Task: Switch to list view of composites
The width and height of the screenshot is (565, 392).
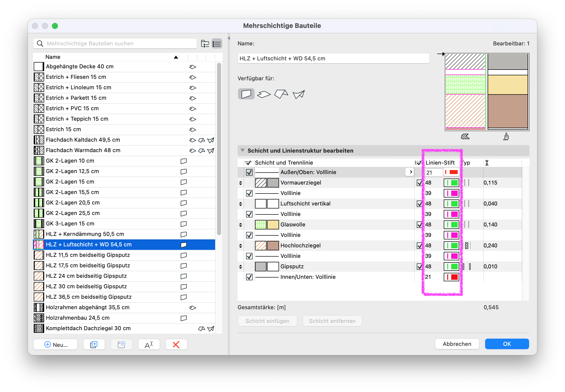Action: coord(217,44)
